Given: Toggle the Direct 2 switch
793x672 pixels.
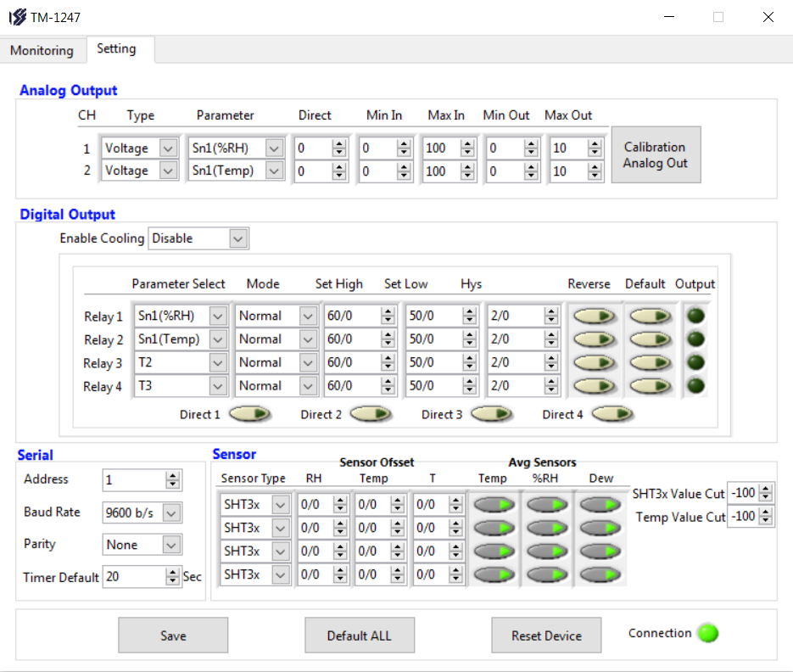Looking at the screenshot, I should [371, 414].
